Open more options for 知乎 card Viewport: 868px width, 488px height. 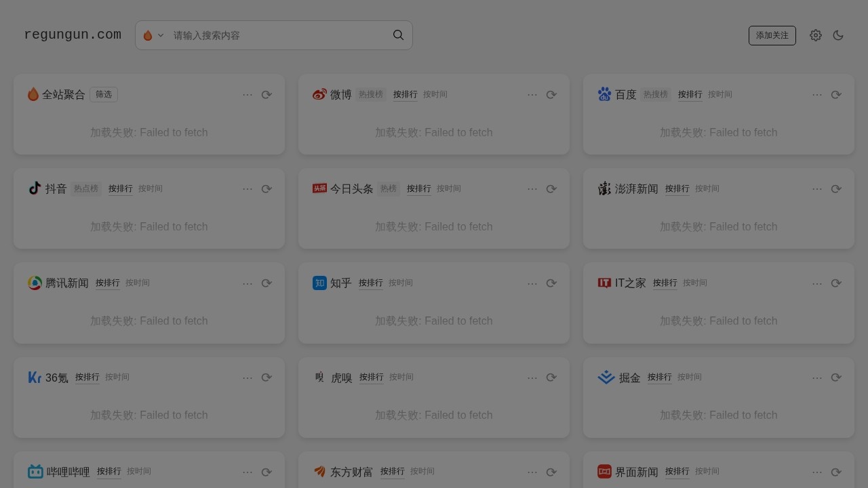532,283
